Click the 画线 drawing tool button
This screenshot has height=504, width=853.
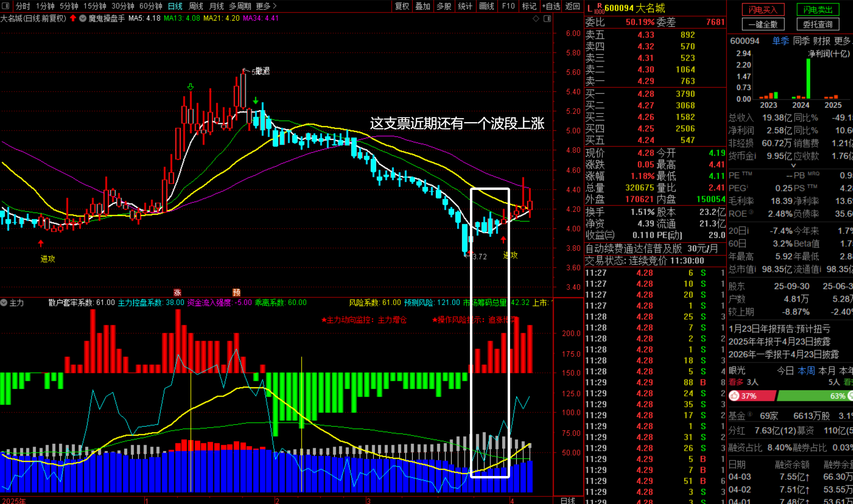(x=486, y=6)
